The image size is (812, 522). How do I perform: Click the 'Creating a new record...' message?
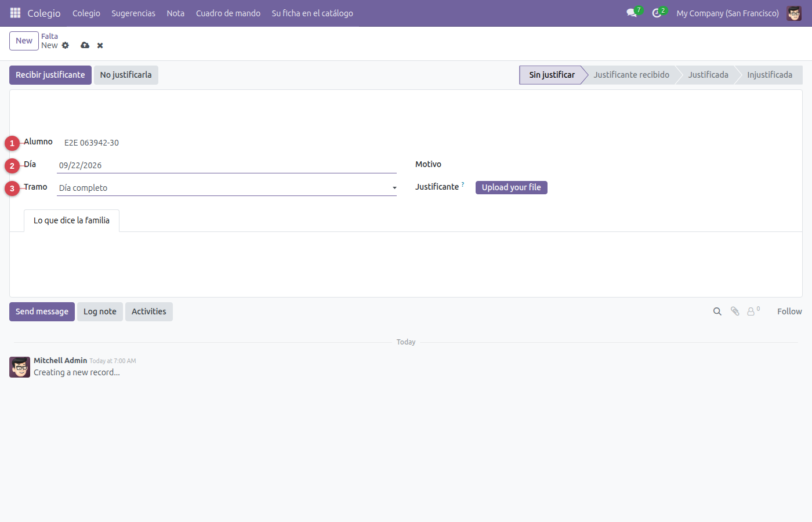click(x=77, y=372)
